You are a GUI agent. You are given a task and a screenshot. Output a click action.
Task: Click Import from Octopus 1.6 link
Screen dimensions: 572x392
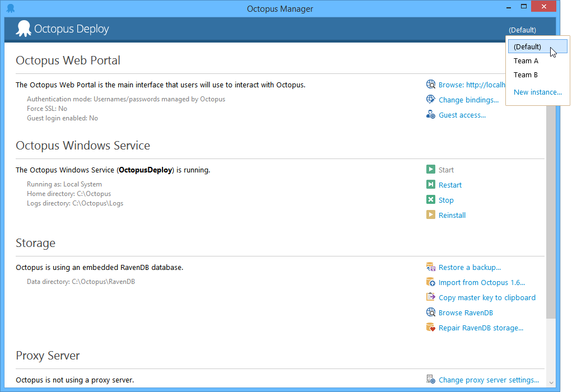482,282
